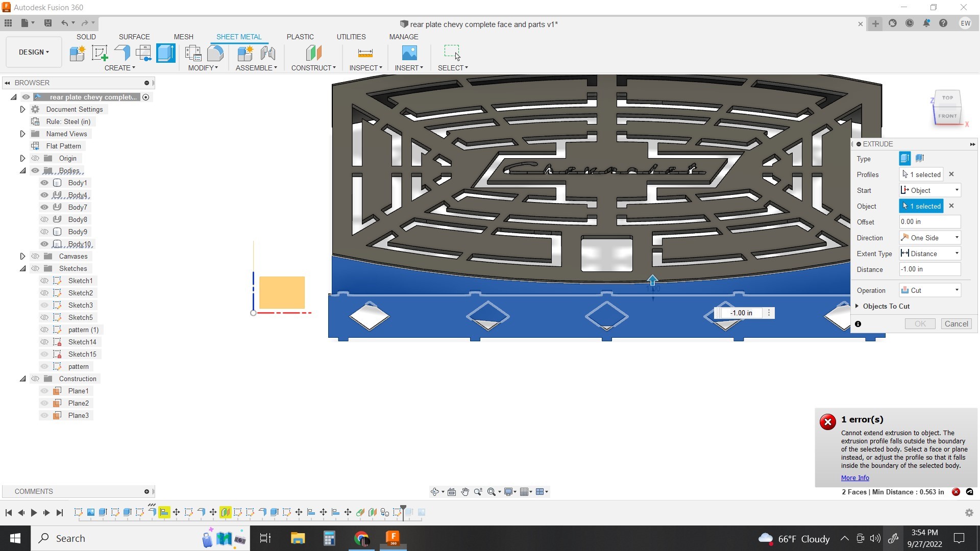The width and height of the screenshot is (980, 551).
Task: Switch to the PLASTIC tab
Action: 300,37
